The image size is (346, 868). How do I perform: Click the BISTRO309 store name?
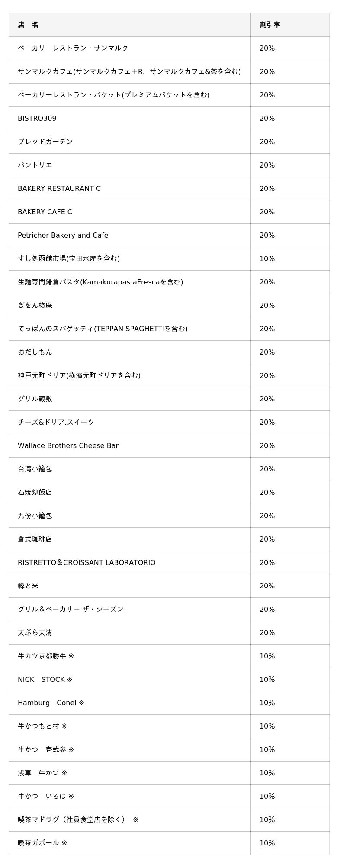coord(37,118)
